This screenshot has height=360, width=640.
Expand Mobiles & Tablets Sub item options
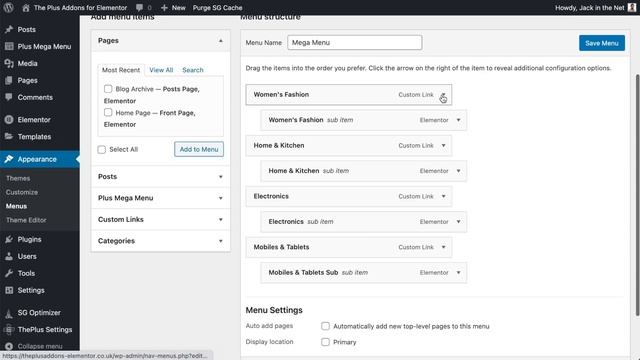pos(458,273)
